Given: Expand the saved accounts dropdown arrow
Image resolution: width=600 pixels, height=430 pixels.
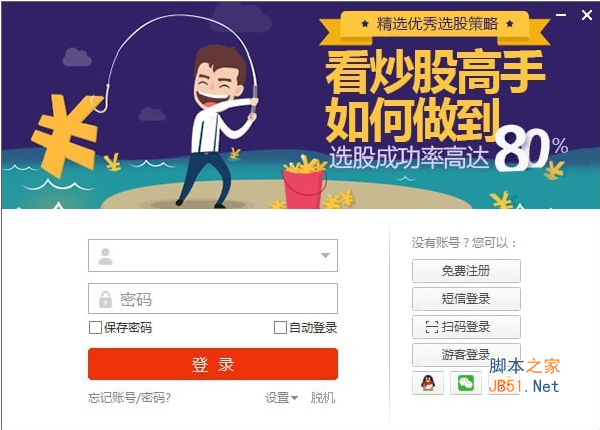Looking at the screenshot, I should pos(325,255).
